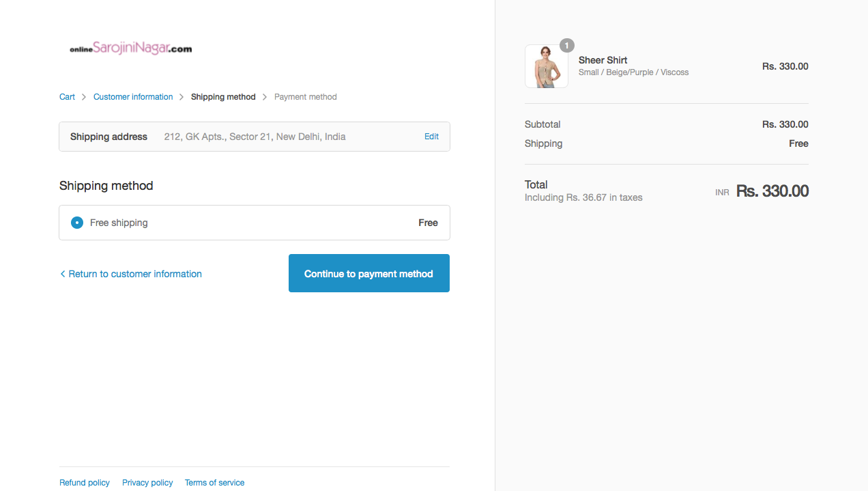Click the chevron just before Payment method breadcrumb
This screenshot has height=491, width=868.
pos(265,97)
